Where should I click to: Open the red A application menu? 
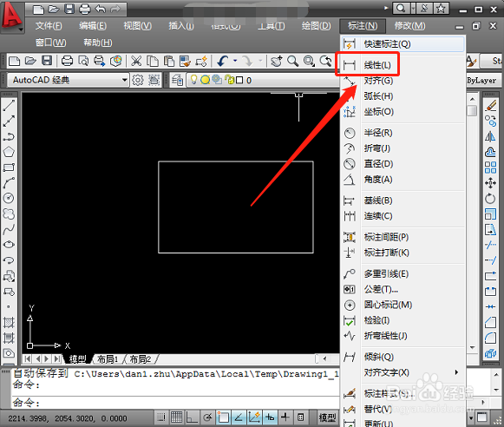pos(12,16)
